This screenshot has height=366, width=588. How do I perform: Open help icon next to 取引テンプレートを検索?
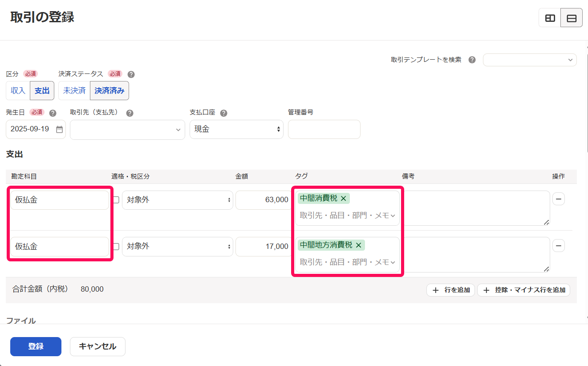[x=472, y=60]
